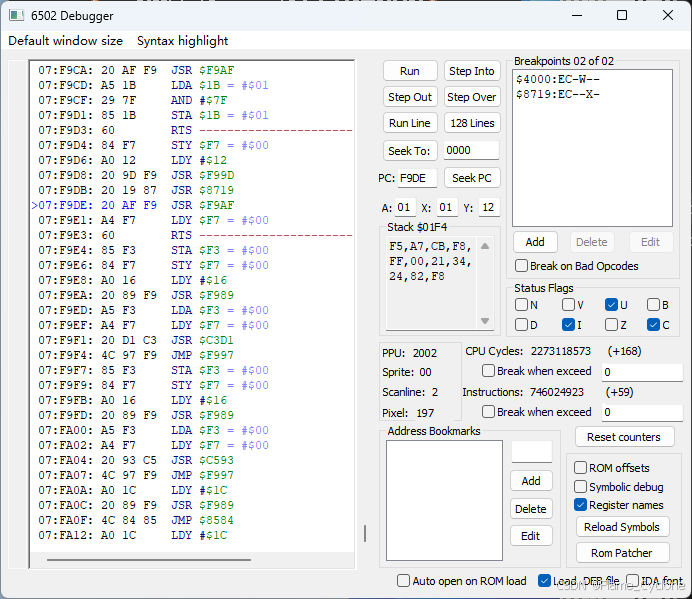Click Step Over
The image size is (692, 599).
(x=472, y=97)
